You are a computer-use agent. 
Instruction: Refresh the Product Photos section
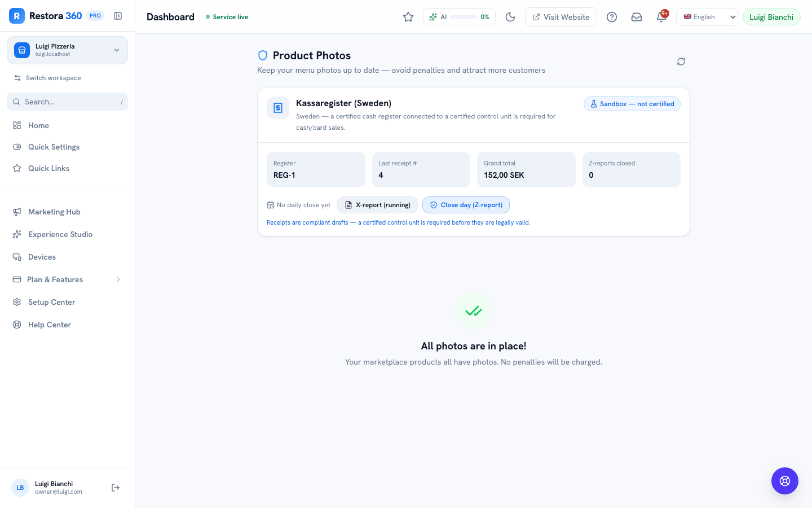(x=681, y=62)
